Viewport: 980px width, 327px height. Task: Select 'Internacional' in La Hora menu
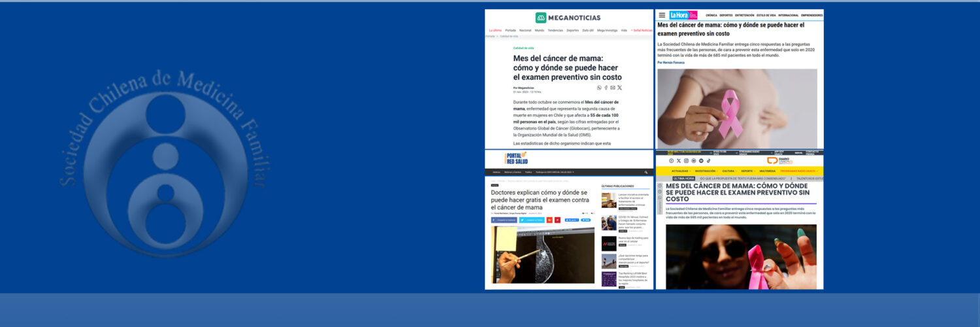pyautogui.click(x=788, y=15)
